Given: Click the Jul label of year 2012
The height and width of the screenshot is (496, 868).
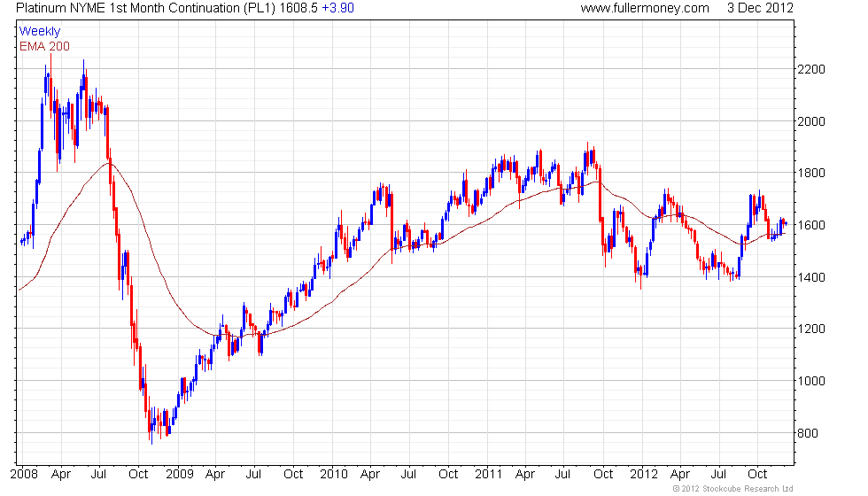Looking at the screenshot, I should (718, 474).
